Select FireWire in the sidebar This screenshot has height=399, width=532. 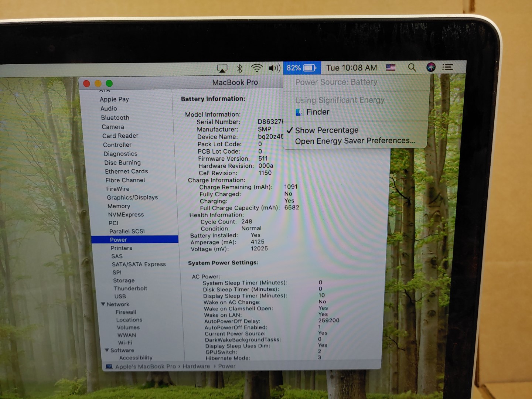118,189
